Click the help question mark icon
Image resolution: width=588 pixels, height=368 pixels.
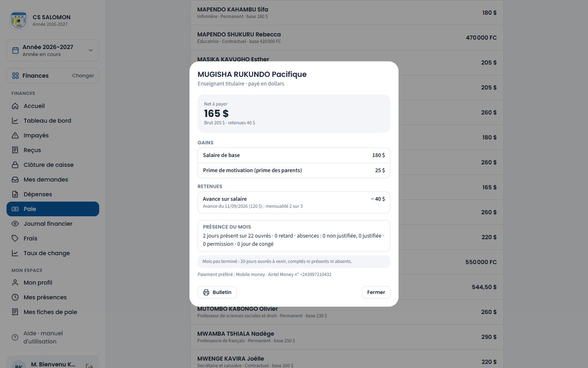click(x=15, y=337)
